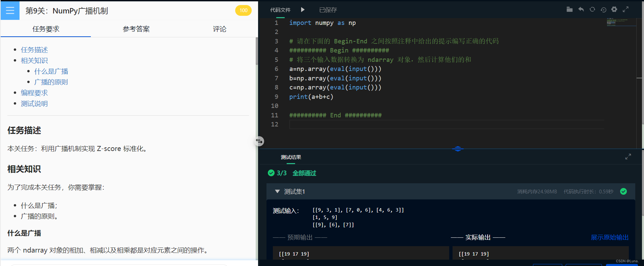
Task: Switch to 任务要求 tab
Action: 46,29
